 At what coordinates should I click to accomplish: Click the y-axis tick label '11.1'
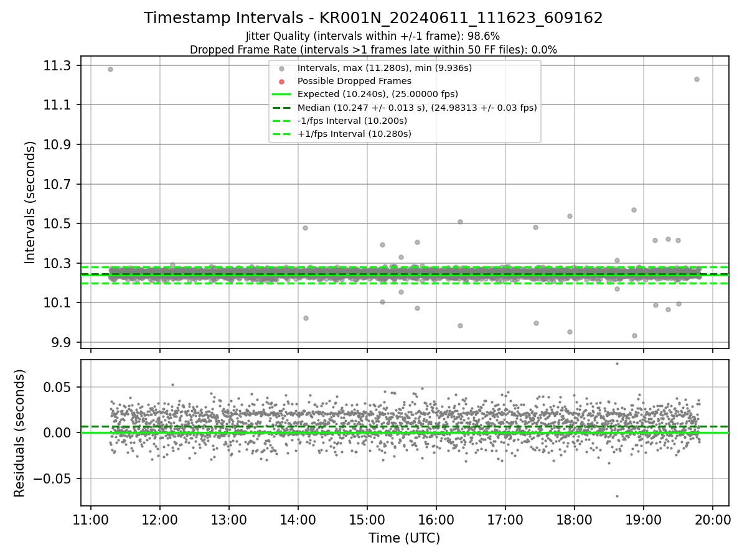pos(59,105)
